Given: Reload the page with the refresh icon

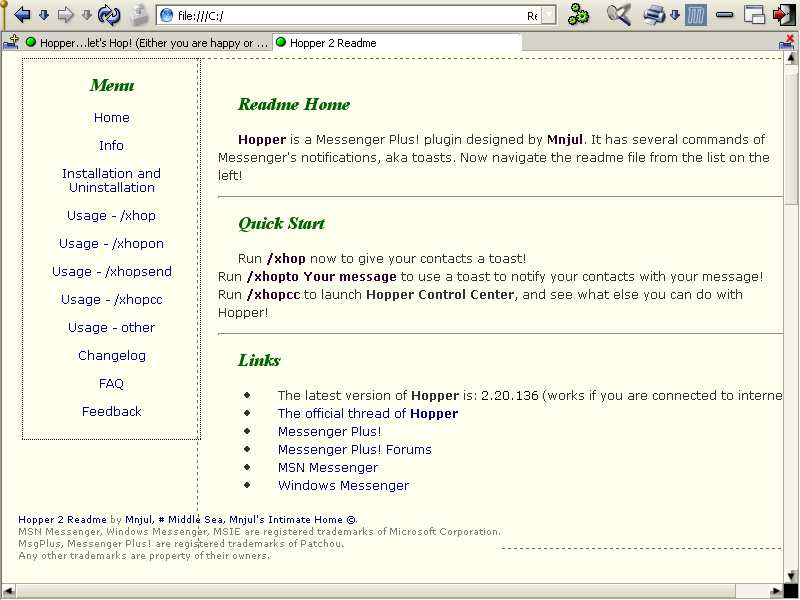Looking at the screenshot, I should [109, 15].
